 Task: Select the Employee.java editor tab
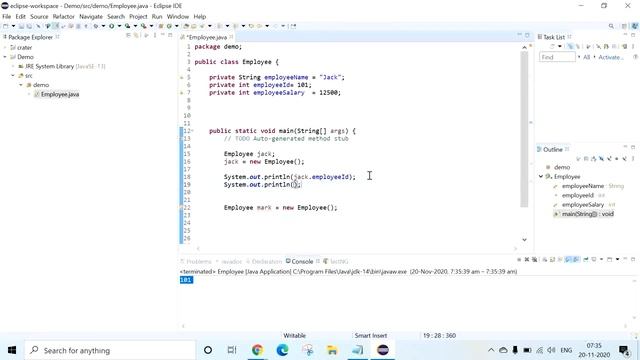point(207,37)
